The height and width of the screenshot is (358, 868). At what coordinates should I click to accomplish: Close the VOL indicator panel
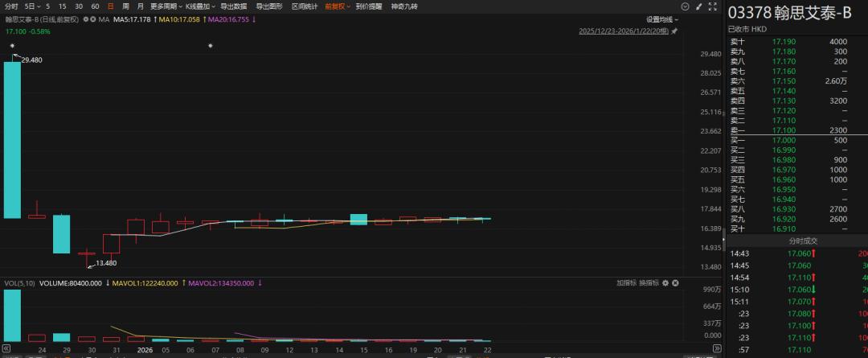pyautogui.click(x=675, y=282)
